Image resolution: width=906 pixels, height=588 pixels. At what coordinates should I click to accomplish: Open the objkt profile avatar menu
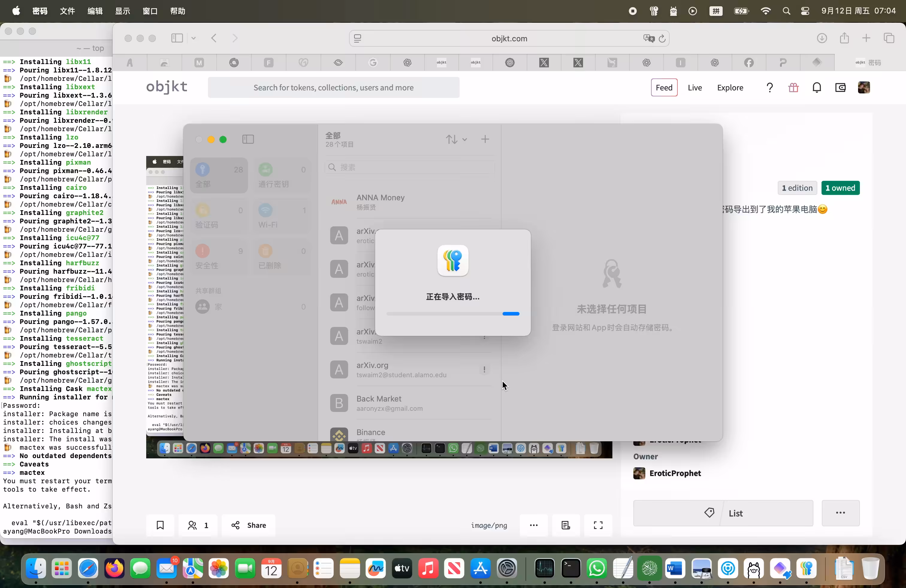(x=864, y=87)
